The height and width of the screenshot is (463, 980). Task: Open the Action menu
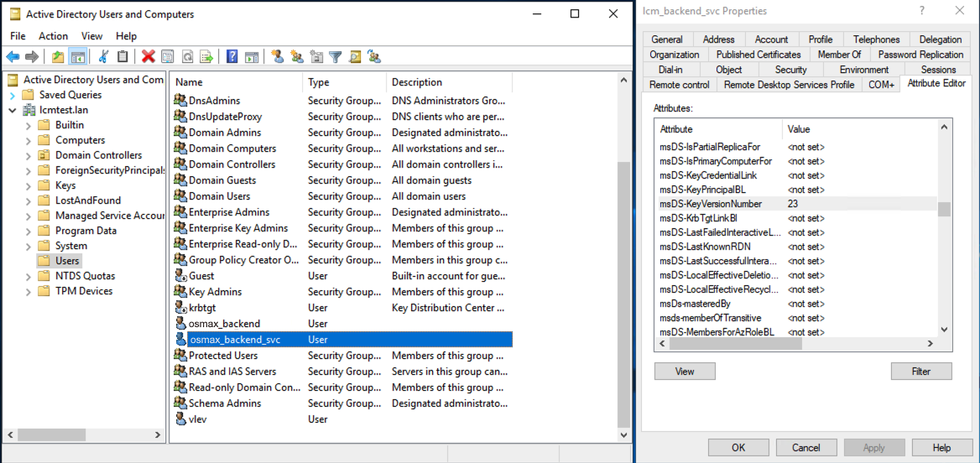[x=53, y=36]
